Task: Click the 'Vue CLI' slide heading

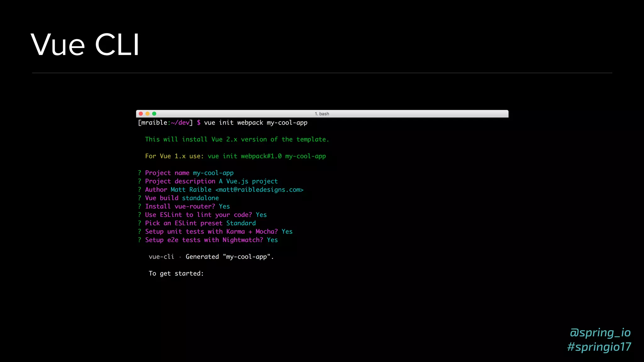Action: [x=85, y=45]
